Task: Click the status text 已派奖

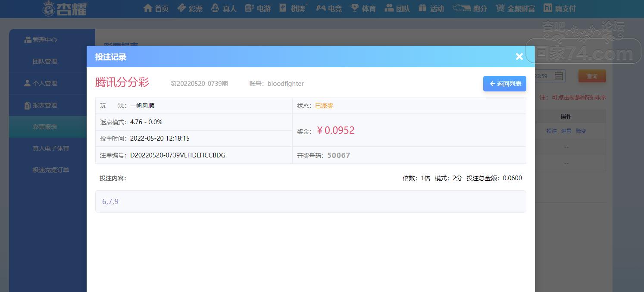Action: 324,106
